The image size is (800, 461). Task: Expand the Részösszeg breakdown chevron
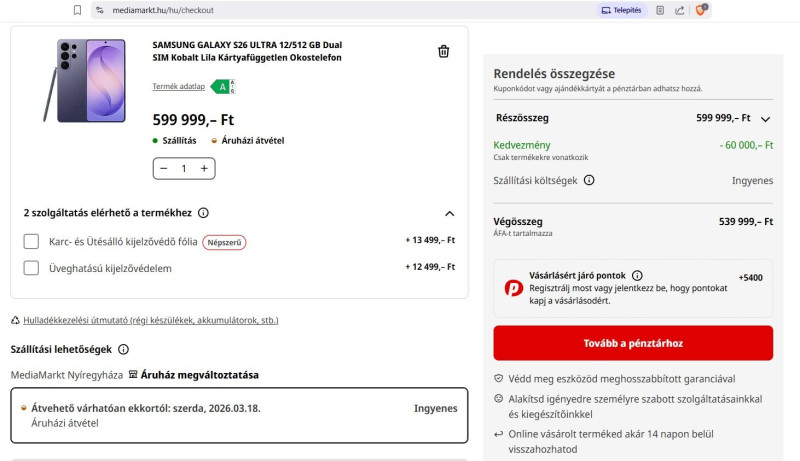pos(765,118)
